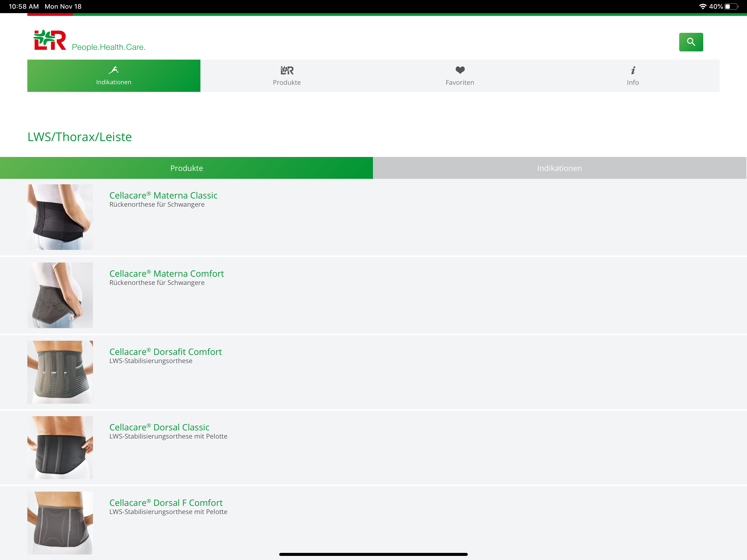The height and width of the screenshot is (560, 747).
Task: Check the Wi-Fi status icon
Action: pyautogui.click(x=703, y=6)
